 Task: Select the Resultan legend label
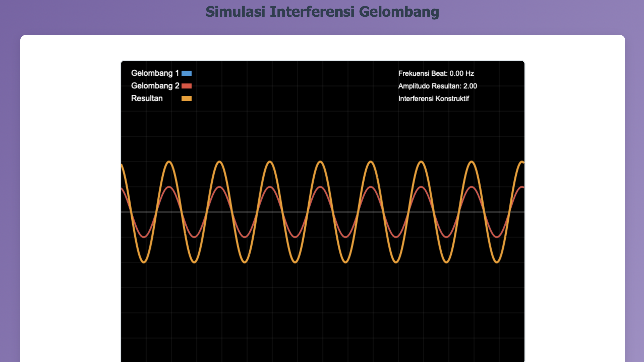147,99
